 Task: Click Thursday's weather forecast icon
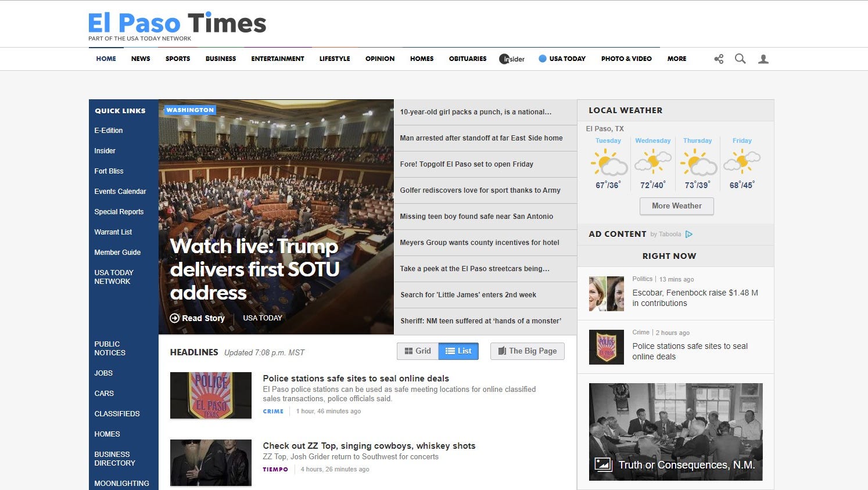click(698, 162)
